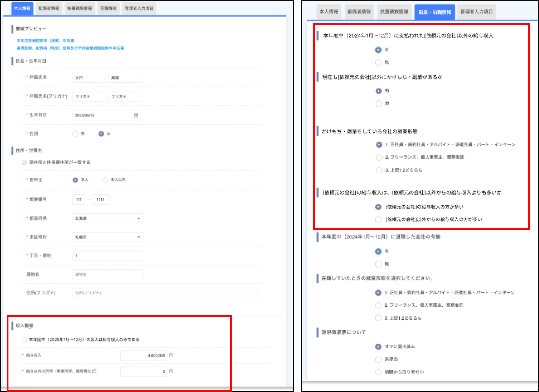
Task: Open the 市区町村 dropdown
Action: (x=139, y=237)
